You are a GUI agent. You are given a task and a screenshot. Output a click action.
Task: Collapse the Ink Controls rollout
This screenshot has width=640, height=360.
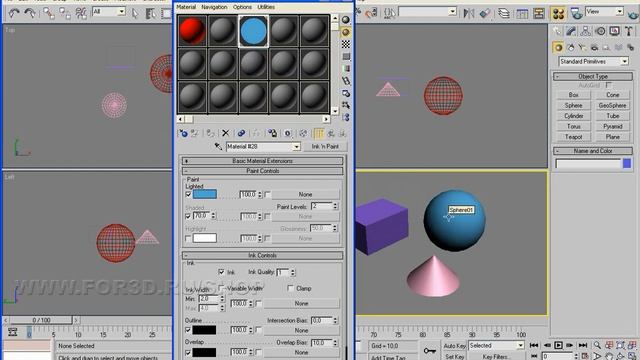pos(262,256)
